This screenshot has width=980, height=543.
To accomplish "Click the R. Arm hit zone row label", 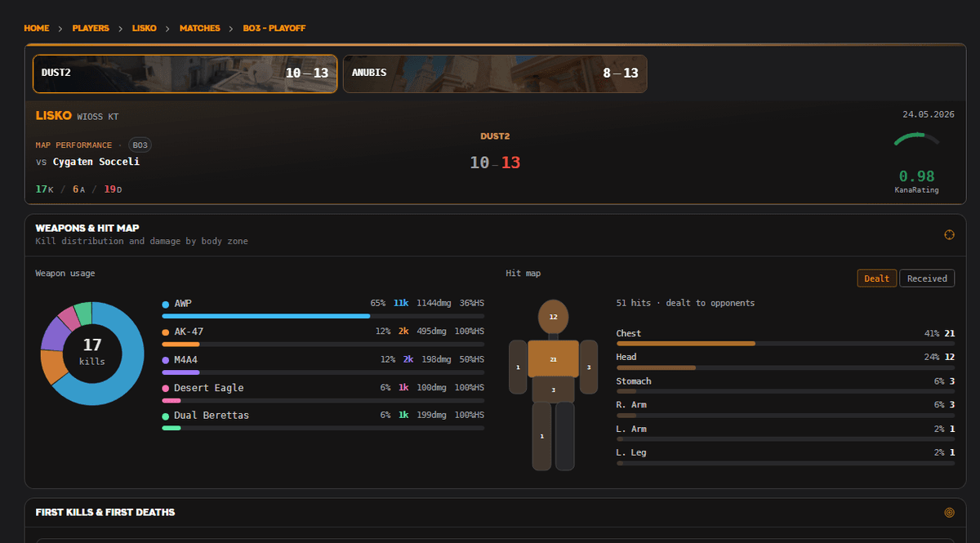I will [631, 405].
